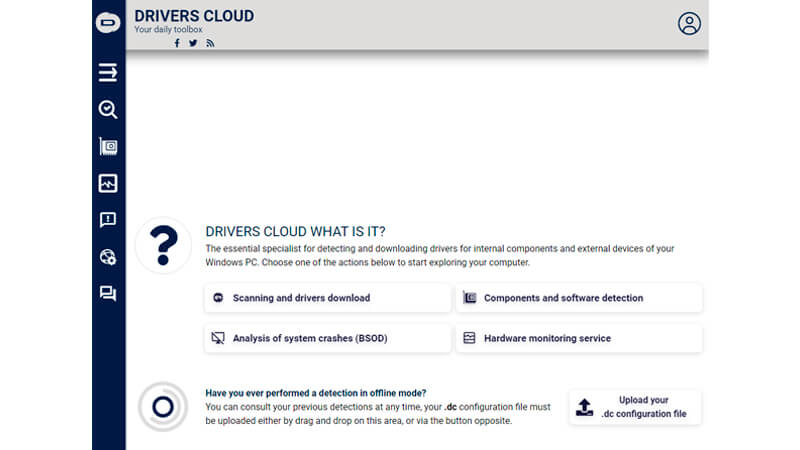Open the forum chat bubbles sidebar icon
This screenshot has width=800, height=450.
[x=108, y=293]
